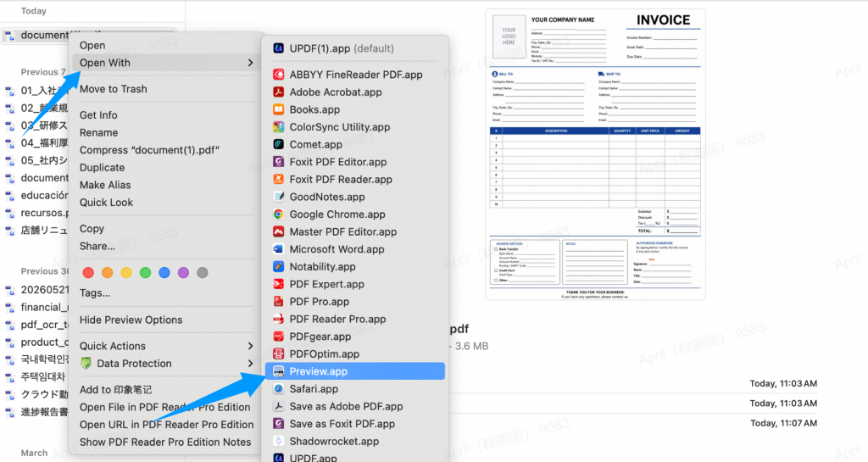
Task: Select Duplicate in the context menu
Action: tap(102, 168)
